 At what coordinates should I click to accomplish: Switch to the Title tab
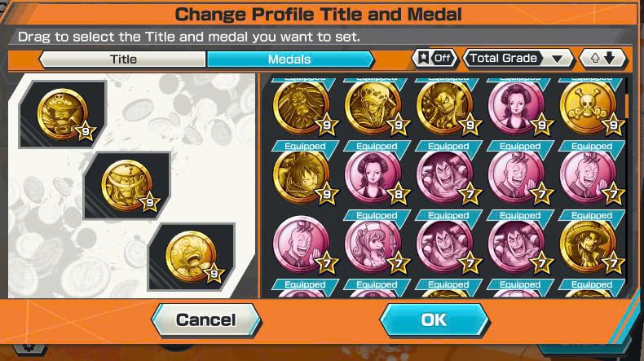[123, 59]
